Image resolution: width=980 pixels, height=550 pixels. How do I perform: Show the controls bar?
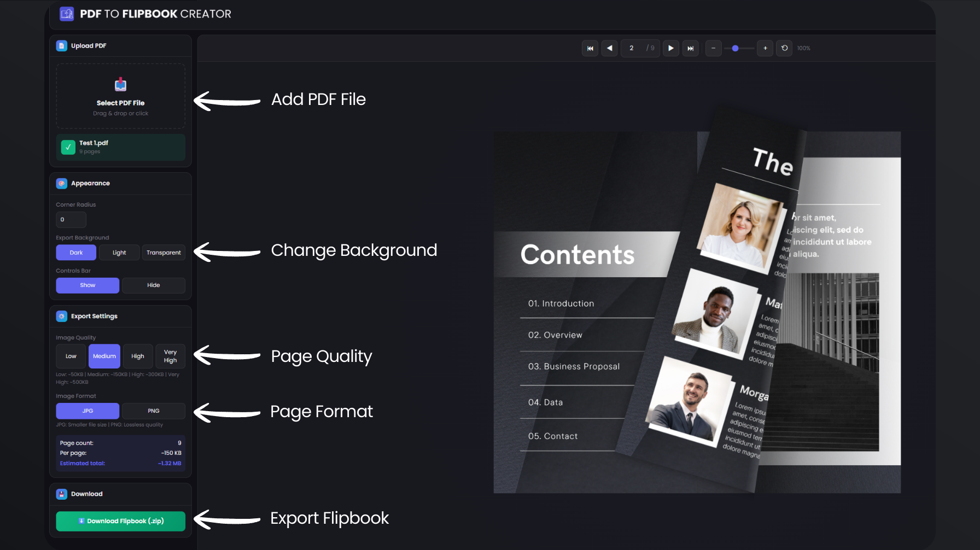coord(87,285)
